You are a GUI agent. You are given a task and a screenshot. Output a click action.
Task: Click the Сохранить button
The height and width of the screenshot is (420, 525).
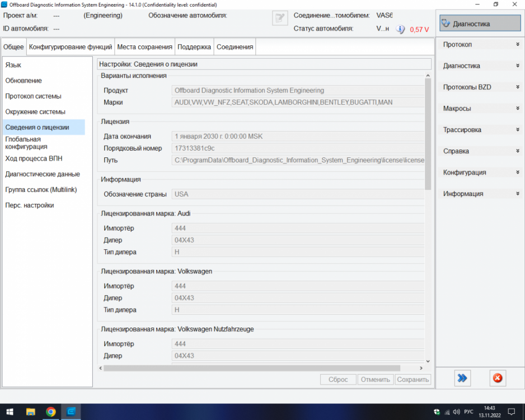(x=413, y=380)
